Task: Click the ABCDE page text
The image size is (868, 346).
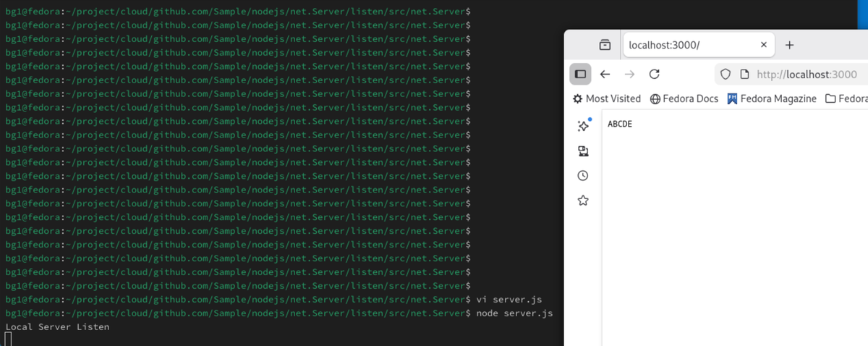Action: point(620,124)
